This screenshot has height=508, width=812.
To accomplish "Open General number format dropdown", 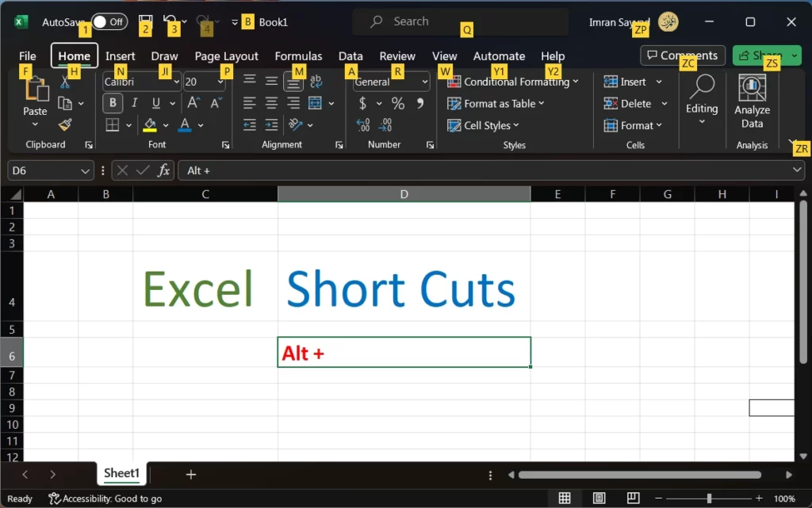I will [425, 82].
